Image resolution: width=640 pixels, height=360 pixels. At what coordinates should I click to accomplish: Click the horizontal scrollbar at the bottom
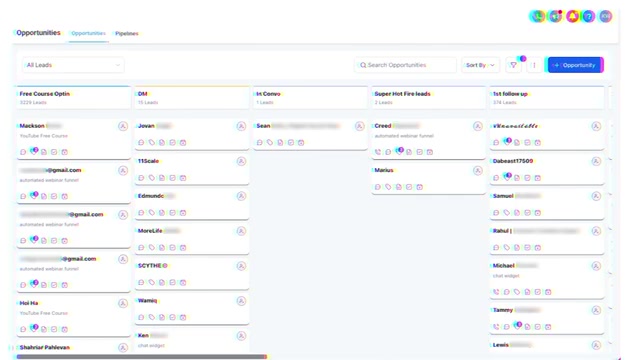(x=142, y=357)
